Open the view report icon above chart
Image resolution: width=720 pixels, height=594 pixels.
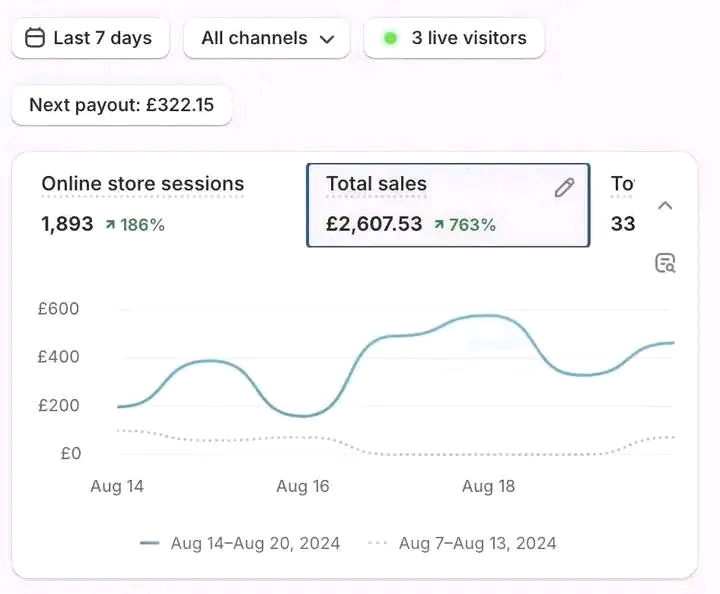point(665,263)
